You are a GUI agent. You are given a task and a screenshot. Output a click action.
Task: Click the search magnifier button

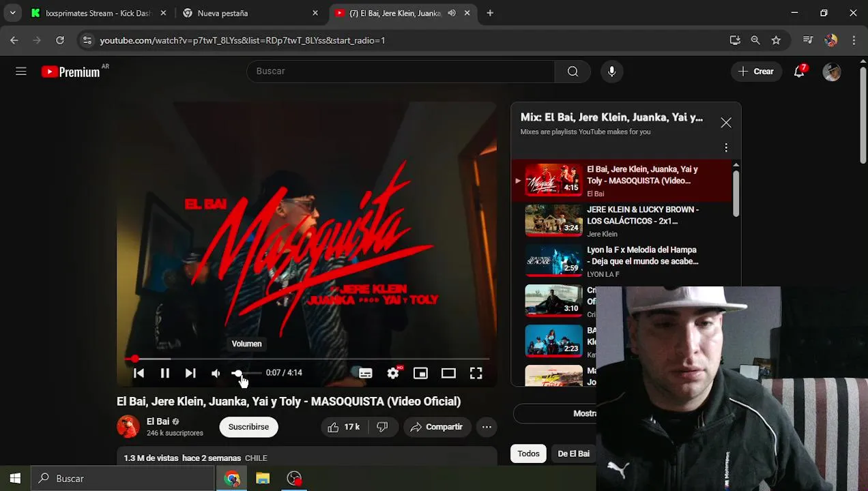point(573,72)
